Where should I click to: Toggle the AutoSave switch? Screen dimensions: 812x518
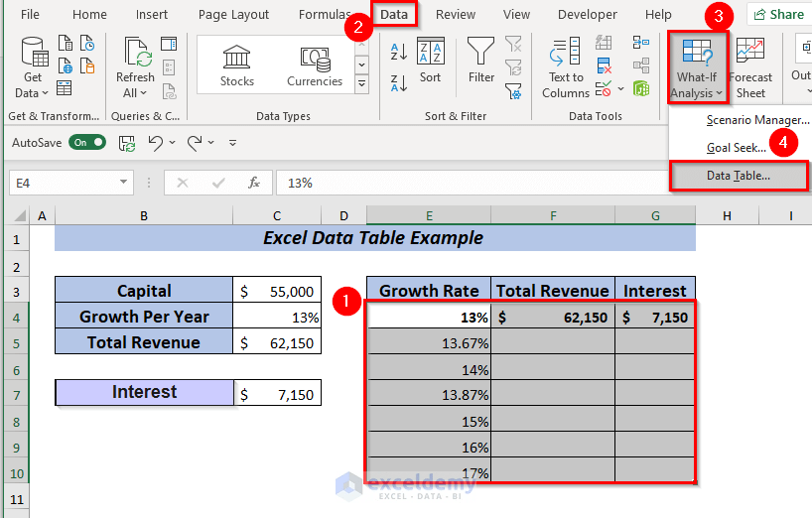coord(87,142)
